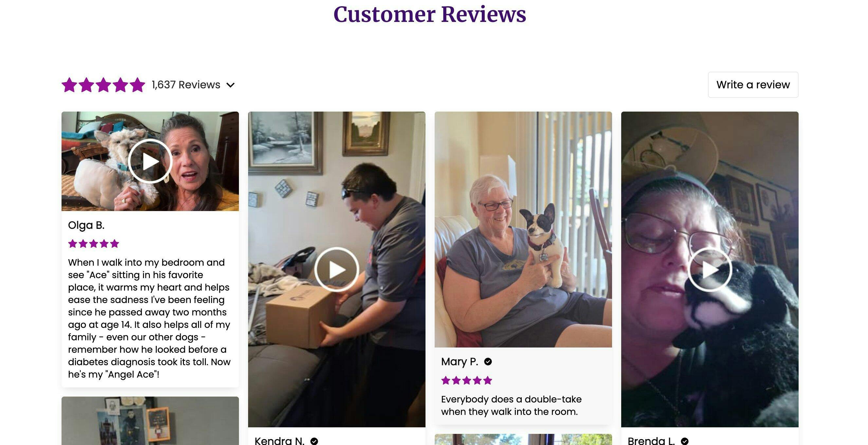Click the Write a review button
The image size is (868, 445).
[x=753, y=84]
